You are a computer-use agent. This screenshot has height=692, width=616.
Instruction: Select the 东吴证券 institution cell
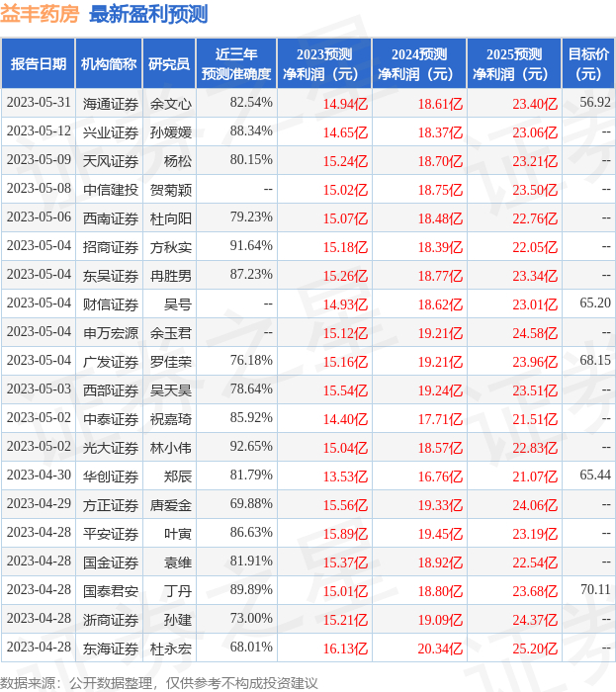tap(111, 276)
